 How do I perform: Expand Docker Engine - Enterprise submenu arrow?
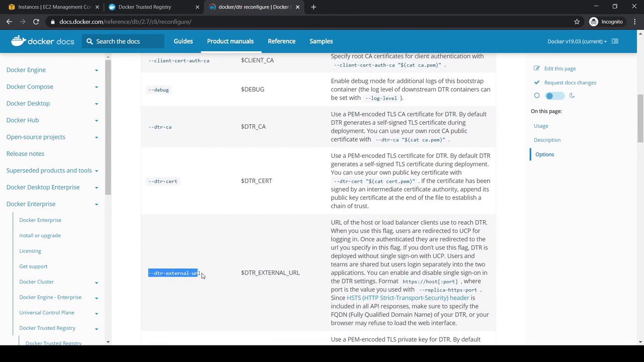pyautogui.click(x=96, y=298)
